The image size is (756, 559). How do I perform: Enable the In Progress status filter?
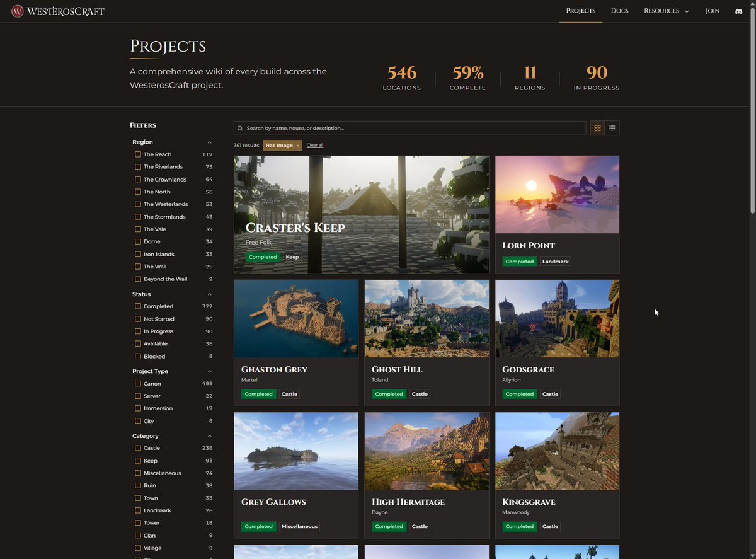[x=138, y=331]
